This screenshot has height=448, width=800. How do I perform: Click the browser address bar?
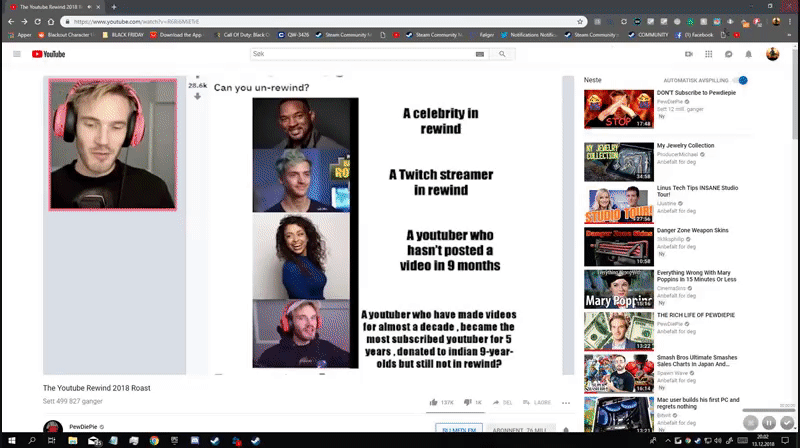click(x=321, y=21)
